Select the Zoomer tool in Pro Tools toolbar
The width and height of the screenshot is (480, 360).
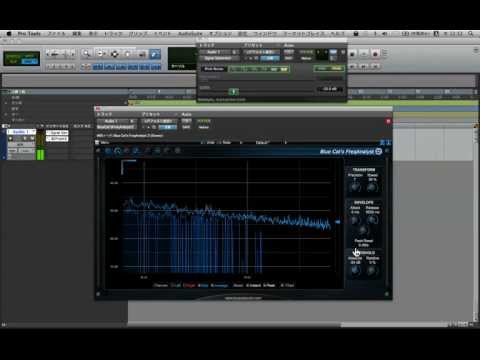87,53
